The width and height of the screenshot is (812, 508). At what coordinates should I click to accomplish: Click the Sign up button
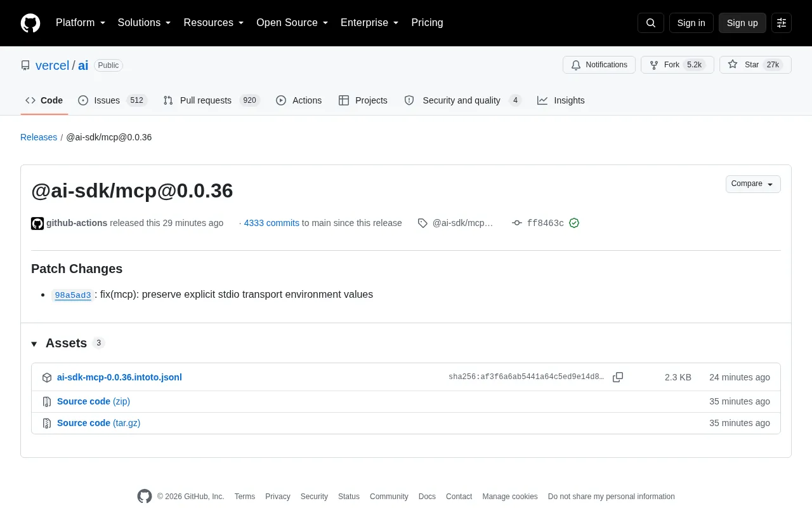[742, 23]
